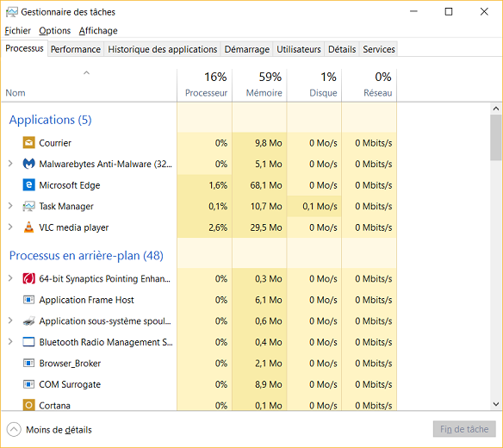Click Application Frame Host 6,1 Mo value

(269, 300)
